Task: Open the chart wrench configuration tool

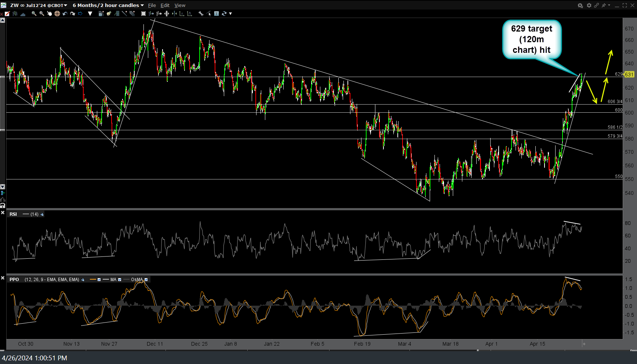Action: click(201, 14)
